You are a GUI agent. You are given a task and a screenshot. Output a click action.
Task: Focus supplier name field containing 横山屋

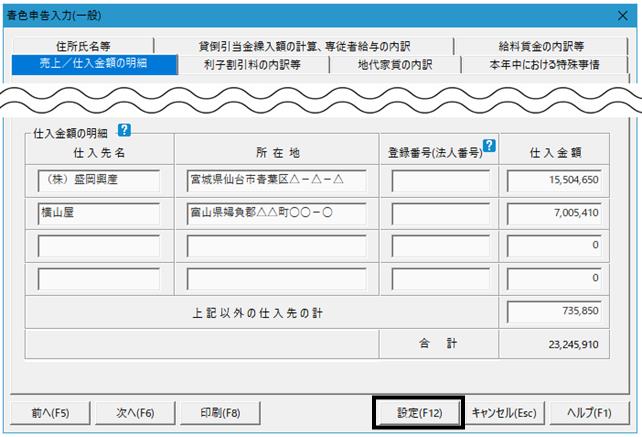pyautogui.click(x=99, y=213)
